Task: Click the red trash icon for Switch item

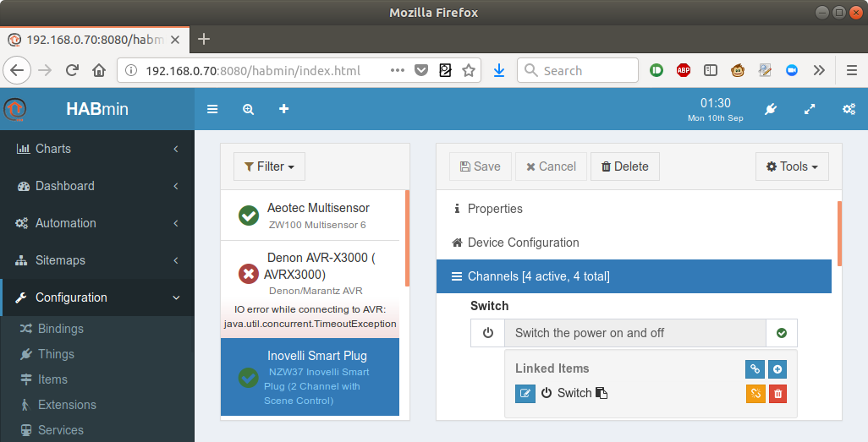Action: (777, 394)
